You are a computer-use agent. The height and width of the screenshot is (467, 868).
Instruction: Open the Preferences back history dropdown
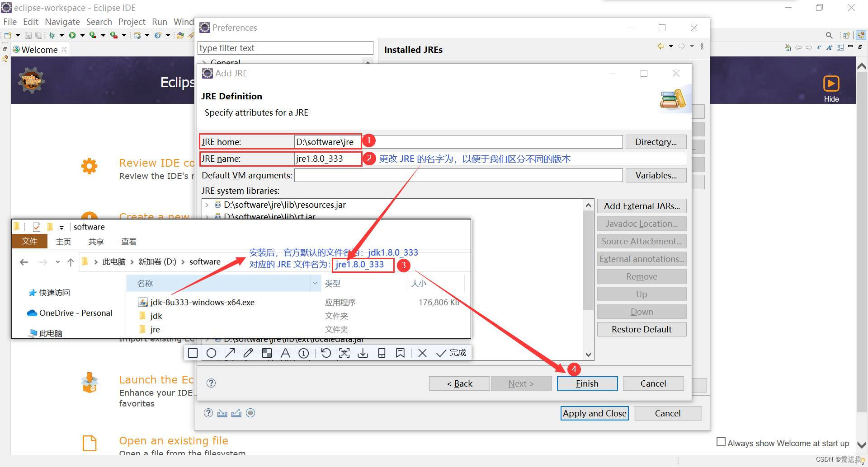(671, 46)
